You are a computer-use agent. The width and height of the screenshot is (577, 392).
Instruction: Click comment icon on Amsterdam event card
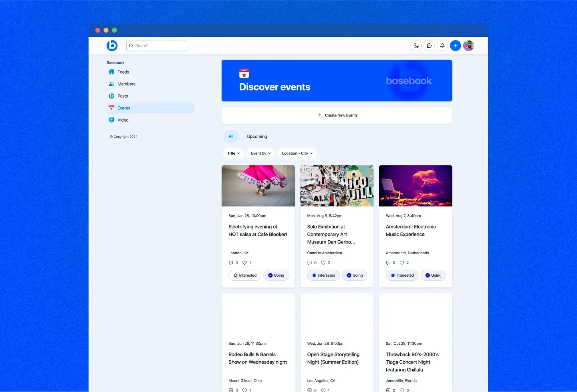[388, 263]
